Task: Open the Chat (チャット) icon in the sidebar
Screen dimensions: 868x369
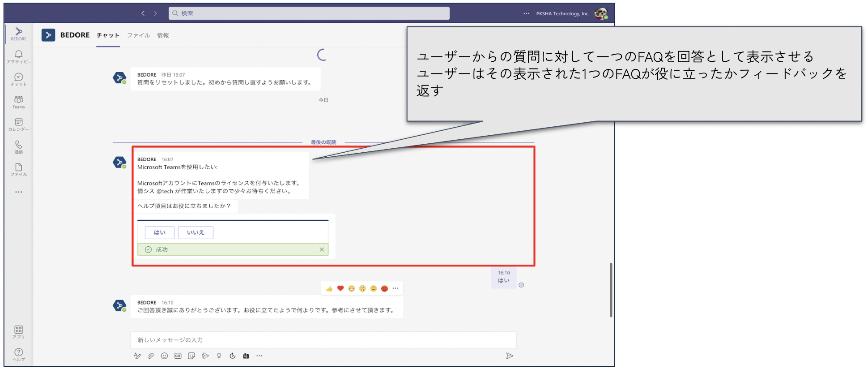Action: click(18, 79)
